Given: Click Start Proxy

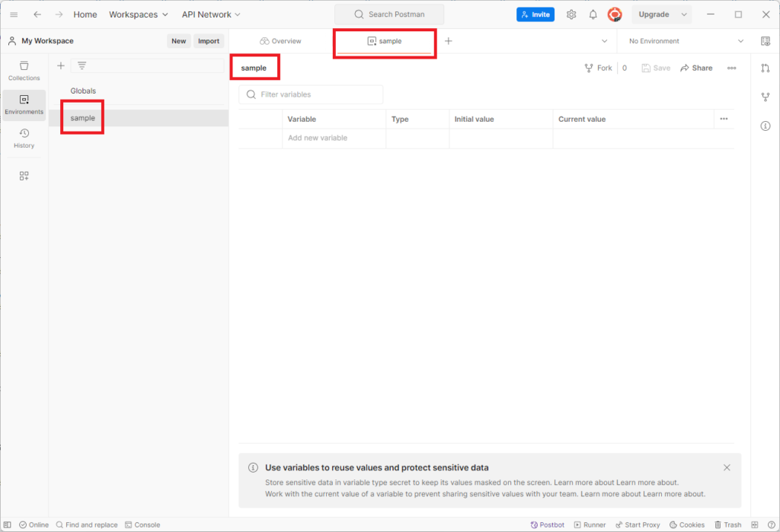Looking at the screenshot, I should tap(638, 524).
